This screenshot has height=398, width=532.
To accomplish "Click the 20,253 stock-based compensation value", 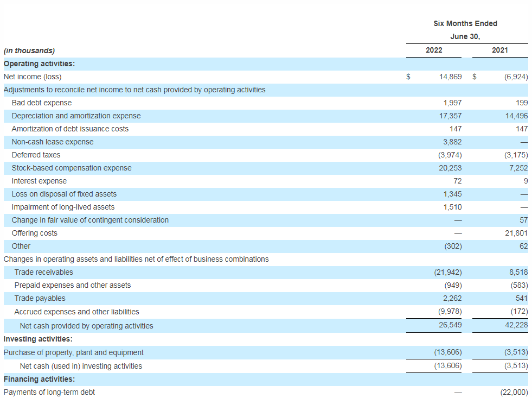I will (x=450, y=168).
